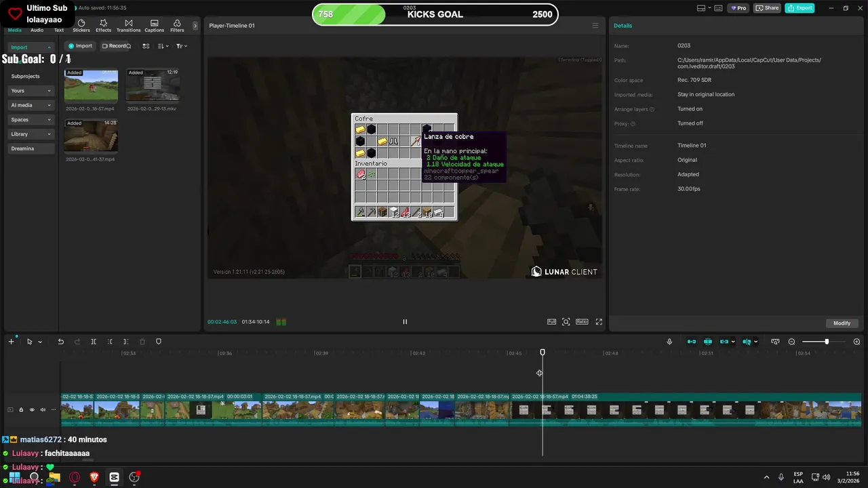Select the 29-13.mkv media thumbnail
Image resolution: width=868 pixels, height=488 pixels.
pyautogui.click(x=153, y=85)
